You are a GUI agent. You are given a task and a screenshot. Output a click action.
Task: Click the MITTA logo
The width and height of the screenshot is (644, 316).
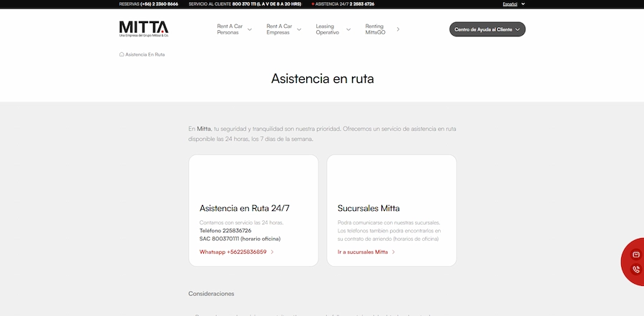click(x=144, y=29)
